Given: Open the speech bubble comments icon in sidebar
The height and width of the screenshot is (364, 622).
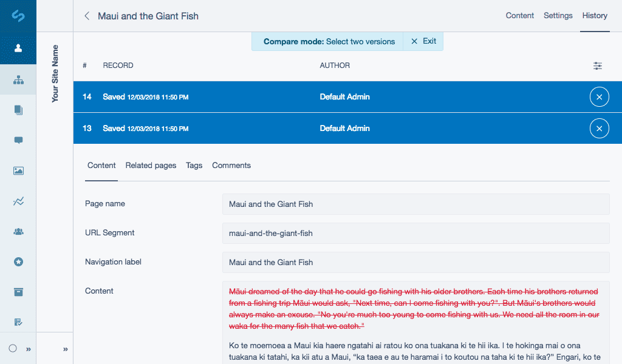Looking at the screenshot, I should point(18,140).
